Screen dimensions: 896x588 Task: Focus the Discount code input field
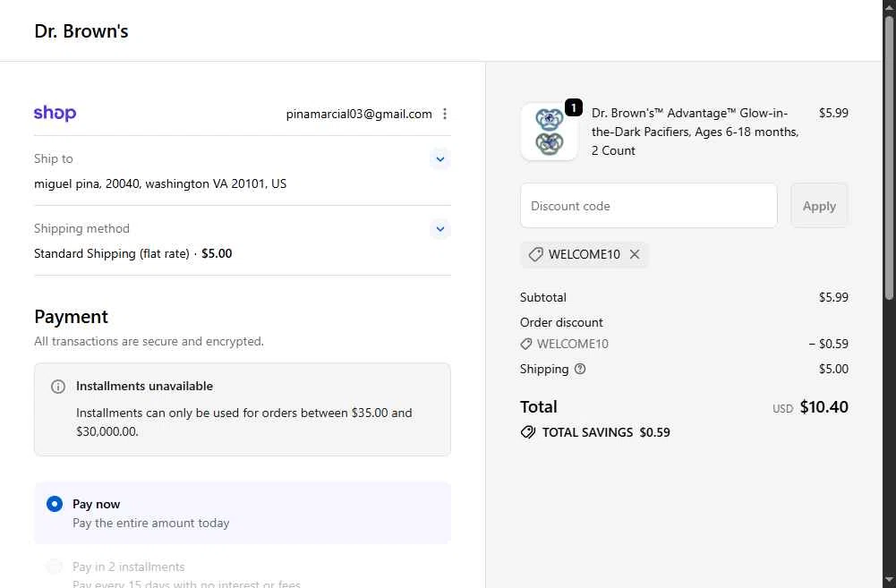pyautogui.click(x=649, y=206)
